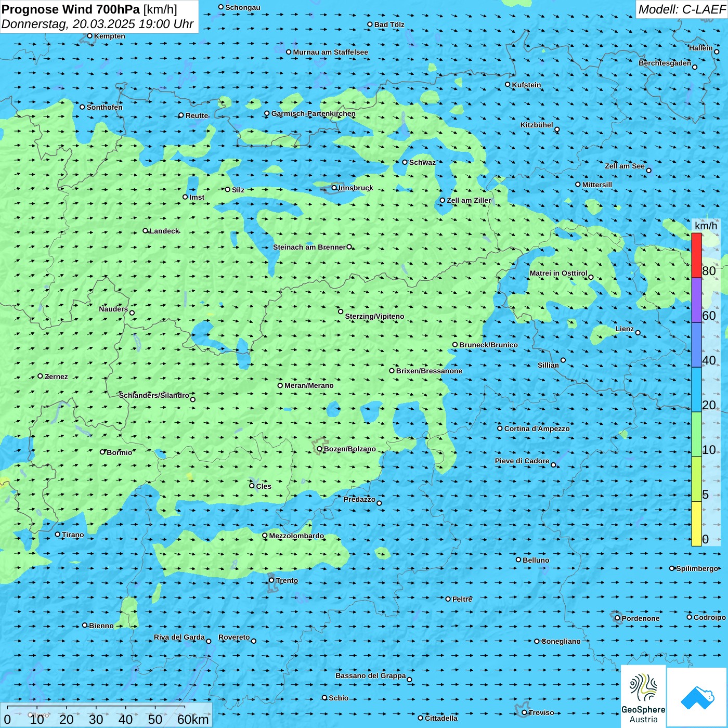The height and width of the screenshot is (728, 728).
Task: Select the Kufstein city label
Action: (526, 85)
